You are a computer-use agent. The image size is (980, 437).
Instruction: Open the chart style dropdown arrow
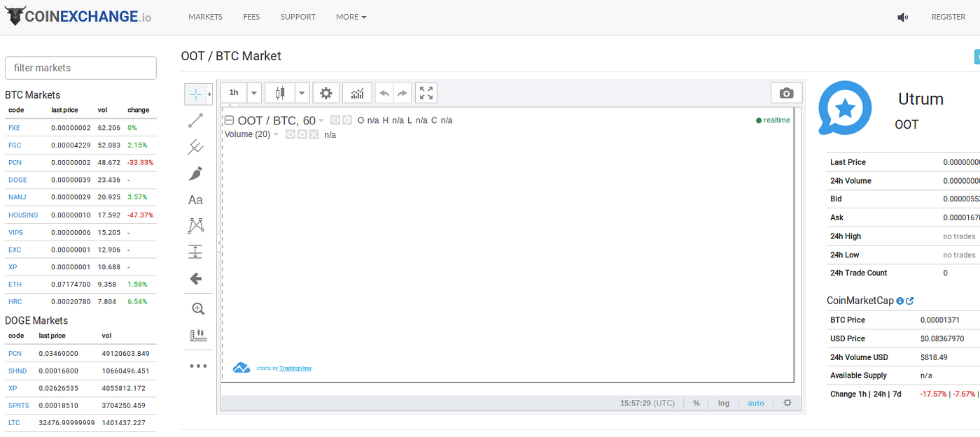(x=302, y=92)
